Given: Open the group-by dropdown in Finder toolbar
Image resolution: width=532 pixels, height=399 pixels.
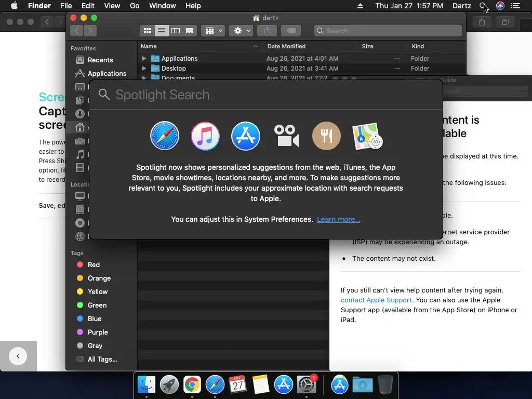Looking at the screenshot, I should [x=213, y=31].
